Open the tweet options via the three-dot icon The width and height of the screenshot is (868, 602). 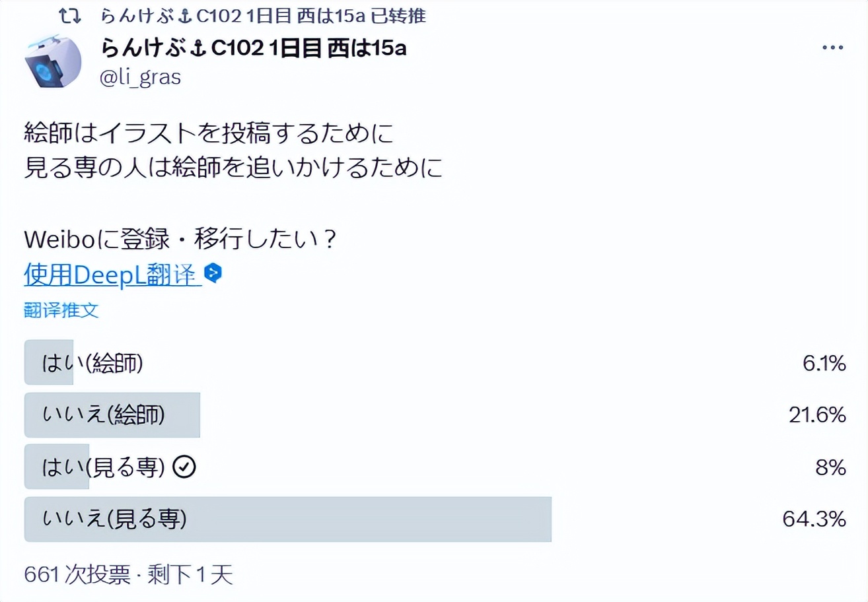[x=832, y=46]
